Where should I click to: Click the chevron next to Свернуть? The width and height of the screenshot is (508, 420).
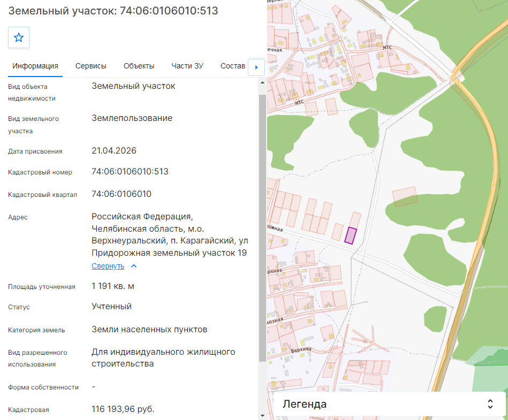point(134,266)
